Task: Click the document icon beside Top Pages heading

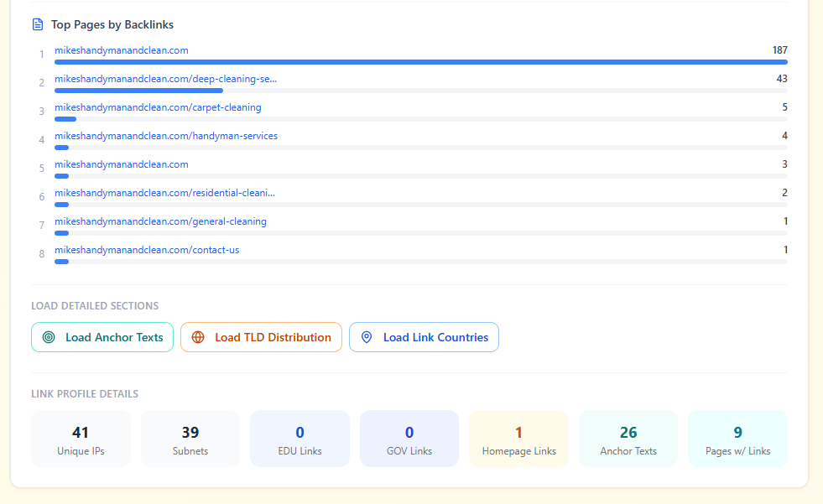Action: [x=37, y=23]
